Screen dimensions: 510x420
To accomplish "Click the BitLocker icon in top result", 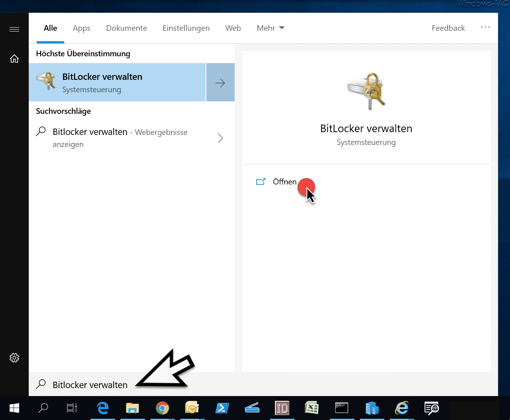I will [46, 81].
